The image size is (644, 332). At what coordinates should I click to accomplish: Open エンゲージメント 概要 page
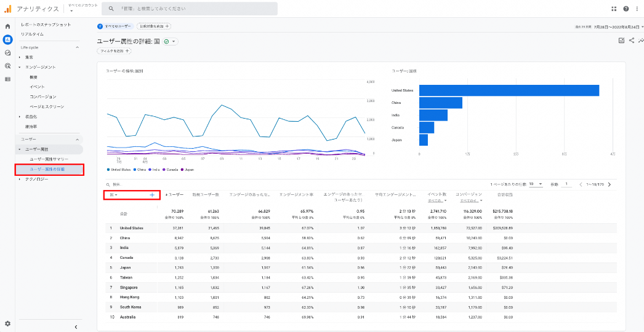point(34,77)
